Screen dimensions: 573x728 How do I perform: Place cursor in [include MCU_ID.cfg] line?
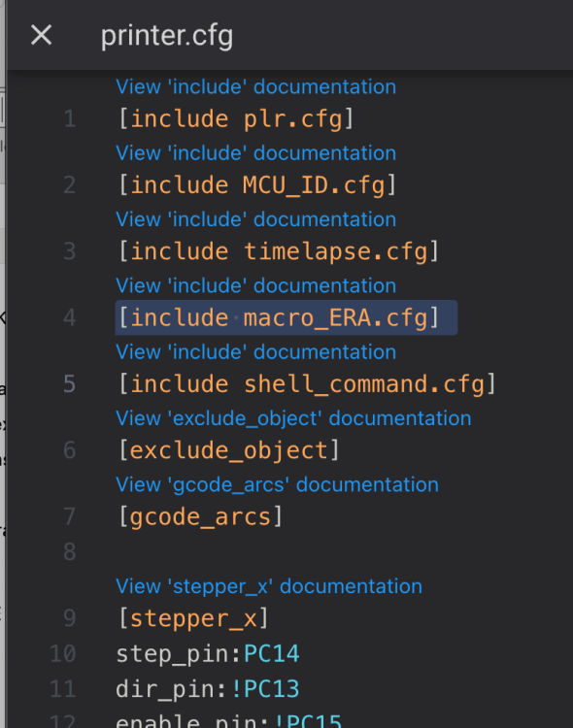[257, 185]
